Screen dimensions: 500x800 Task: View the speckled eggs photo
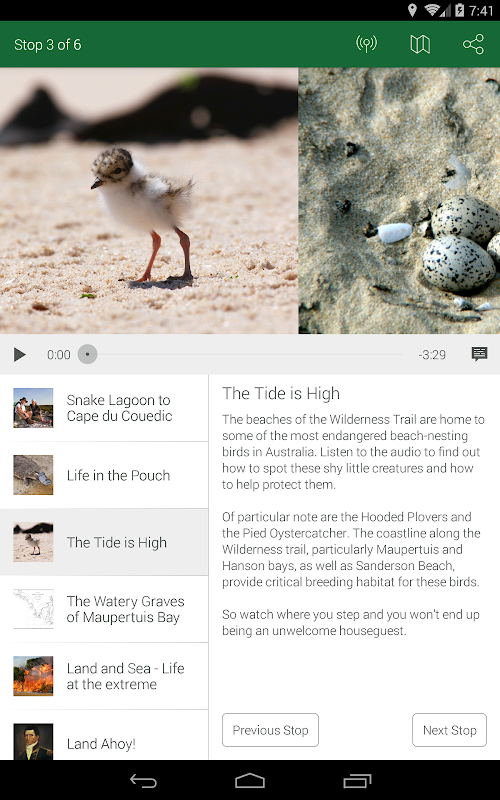point(399,201)
